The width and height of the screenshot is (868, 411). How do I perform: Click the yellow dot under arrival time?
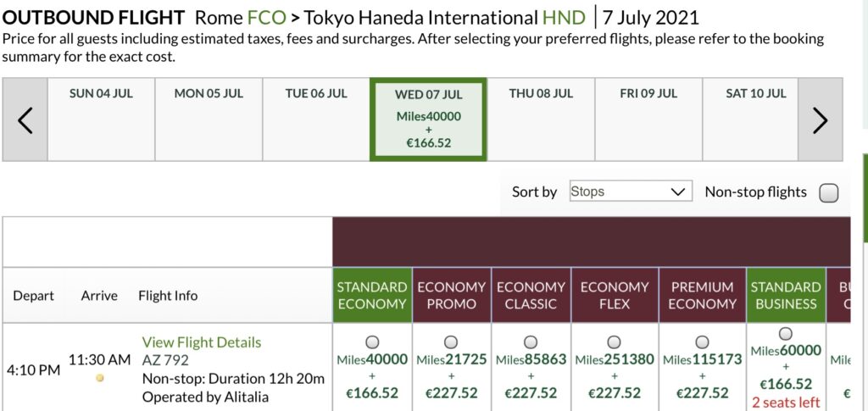click(x=100, y=378)
